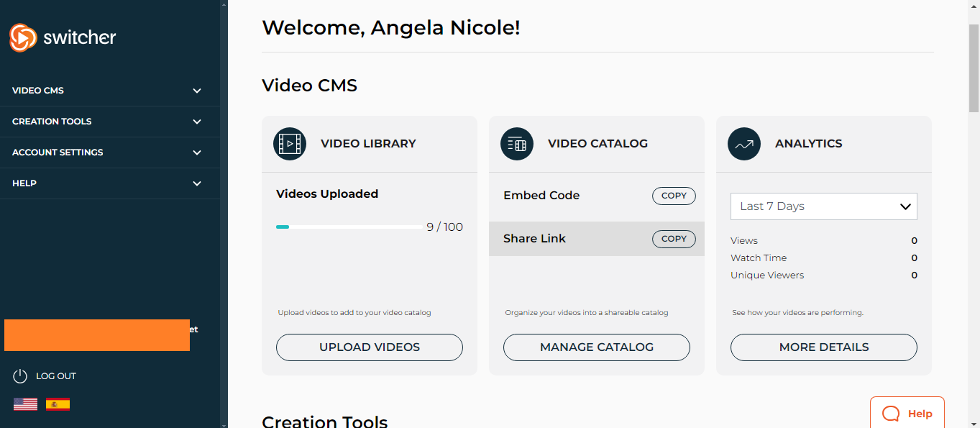Click the Video Catalog list icon
Screen dimensions: 980x428
517,144
